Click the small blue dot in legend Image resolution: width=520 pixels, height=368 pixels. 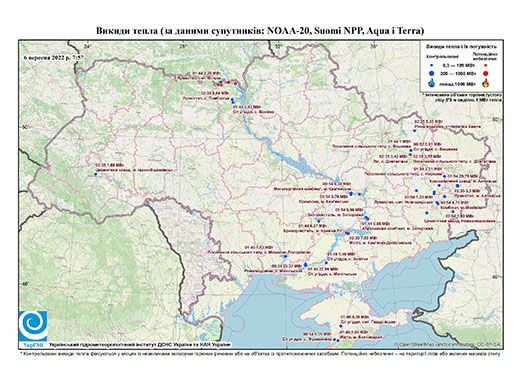tap(432, 65)
